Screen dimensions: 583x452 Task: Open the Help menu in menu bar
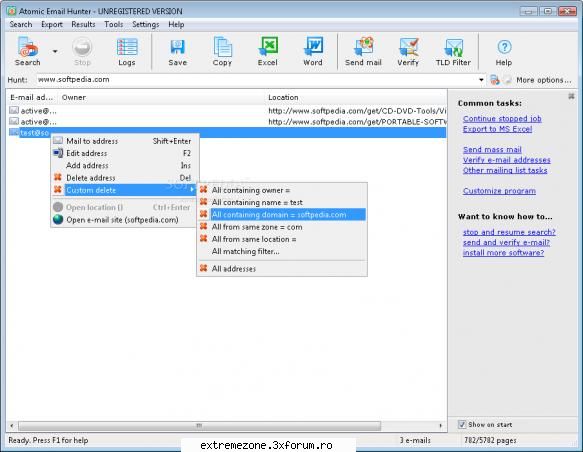coord(176,25)
